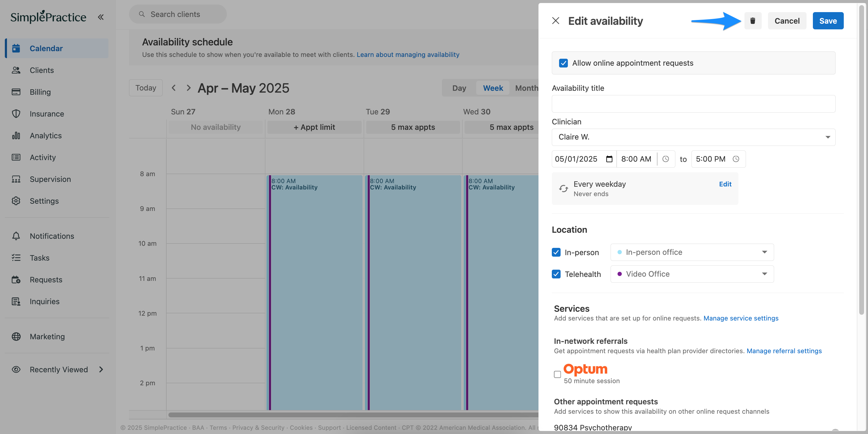The width and height of the screenshot is (868, 434).
Task: Open start time clock icon
Action: click(665, 159)
